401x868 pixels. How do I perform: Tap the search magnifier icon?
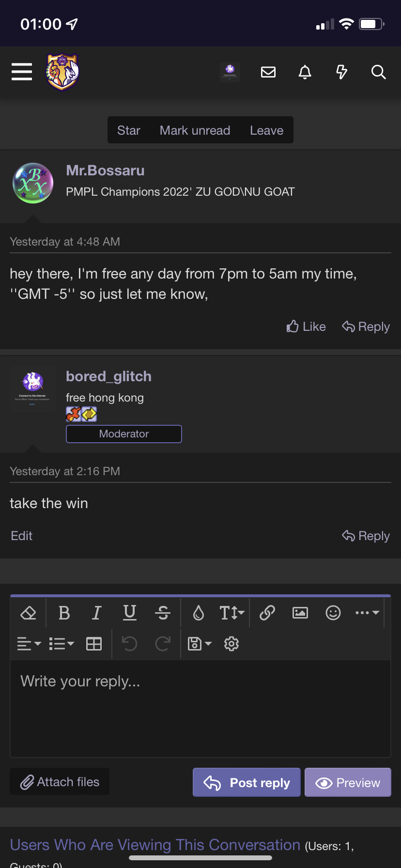pos(378,72)
